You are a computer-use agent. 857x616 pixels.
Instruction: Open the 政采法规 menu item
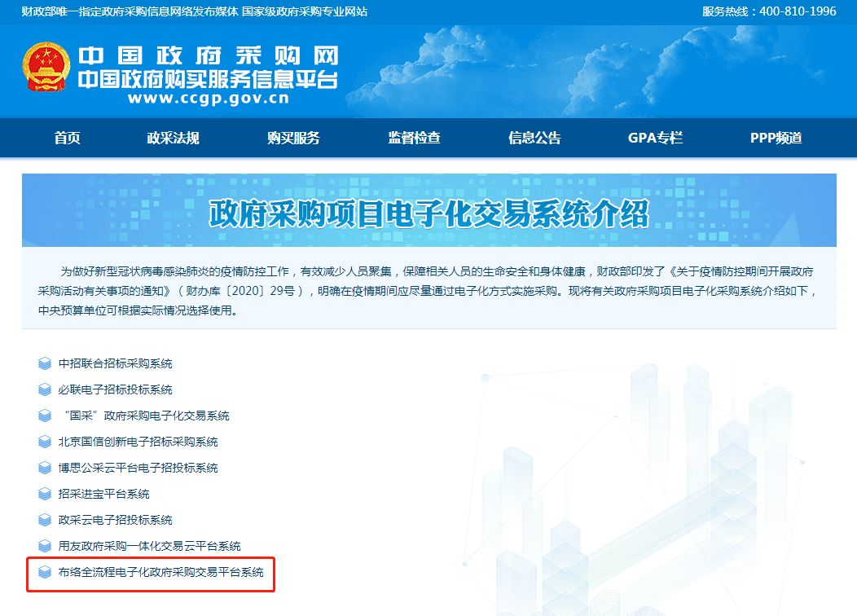click(173, 138)
